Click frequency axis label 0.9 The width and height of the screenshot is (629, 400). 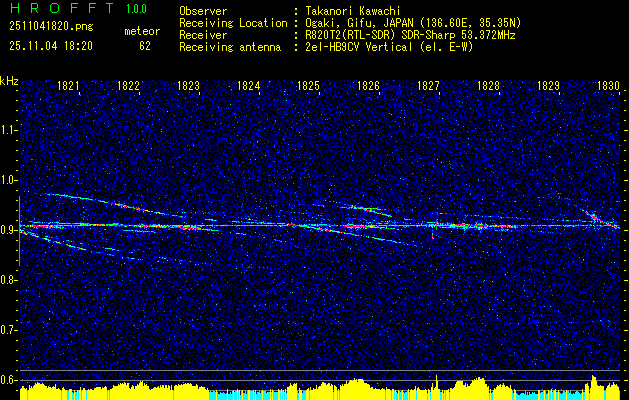8,230
